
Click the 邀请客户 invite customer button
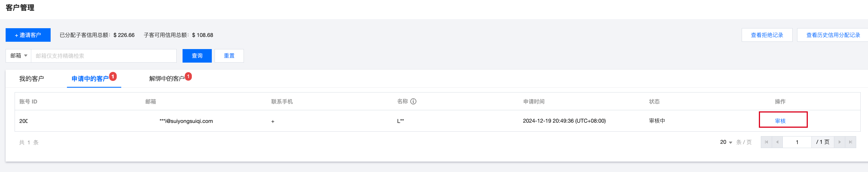(x=28, y=35)
